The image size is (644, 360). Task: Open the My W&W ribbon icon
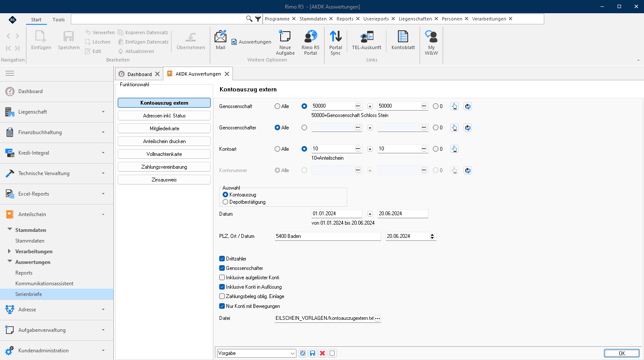click(431, 43)
